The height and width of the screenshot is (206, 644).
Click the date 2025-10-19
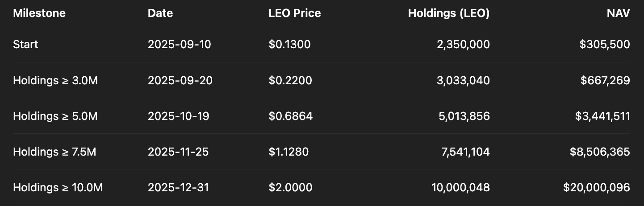pyautogui.click(x=179, y=116)
